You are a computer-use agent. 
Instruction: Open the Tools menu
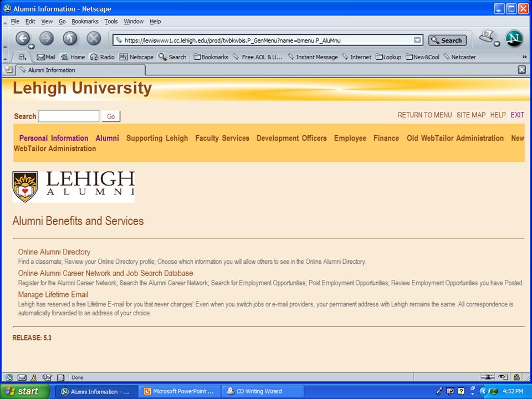111,22
